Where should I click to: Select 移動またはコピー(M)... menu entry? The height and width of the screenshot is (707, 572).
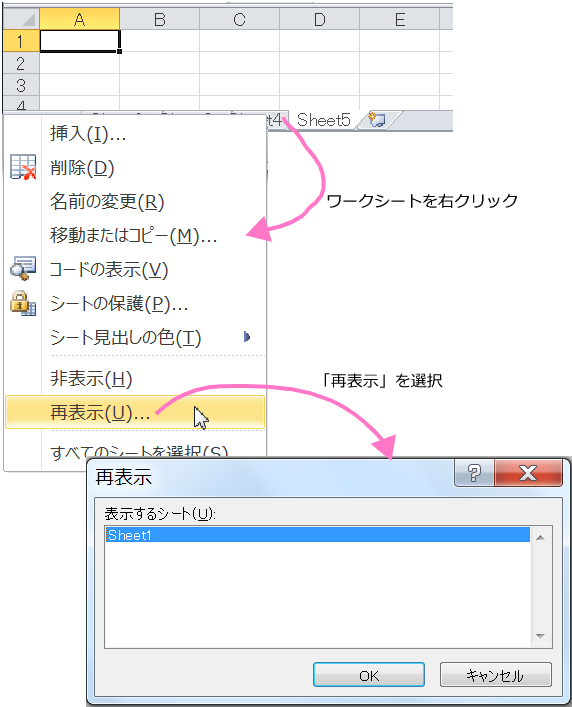[x=134, y=235]
